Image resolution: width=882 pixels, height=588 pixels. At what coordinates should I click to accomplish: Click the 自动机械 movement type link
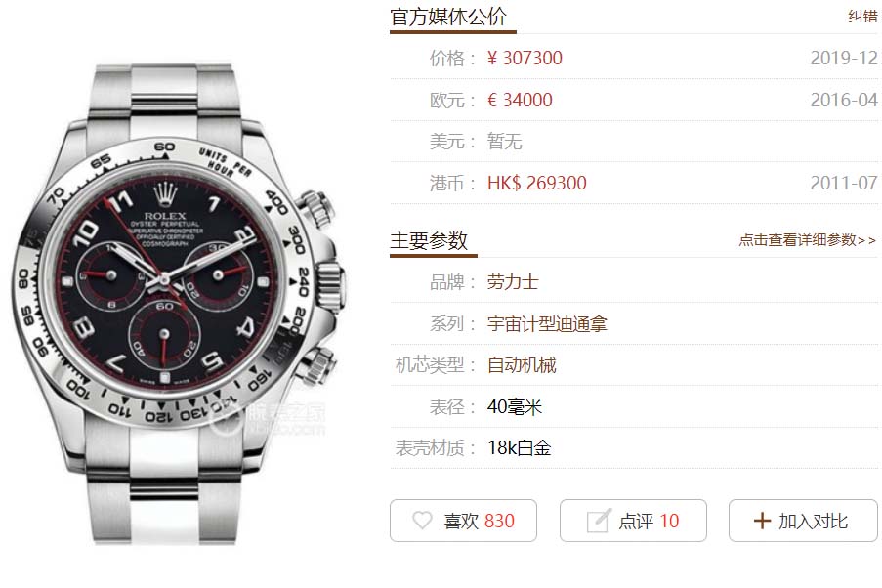tap(522, 365)
